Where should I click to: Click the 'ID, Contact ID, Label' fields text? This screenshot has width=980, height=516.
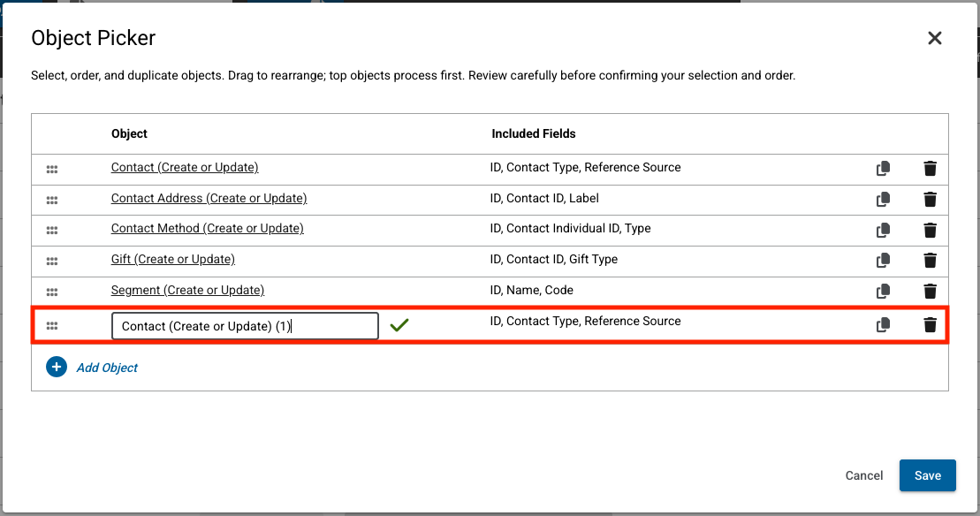point(544,198)
